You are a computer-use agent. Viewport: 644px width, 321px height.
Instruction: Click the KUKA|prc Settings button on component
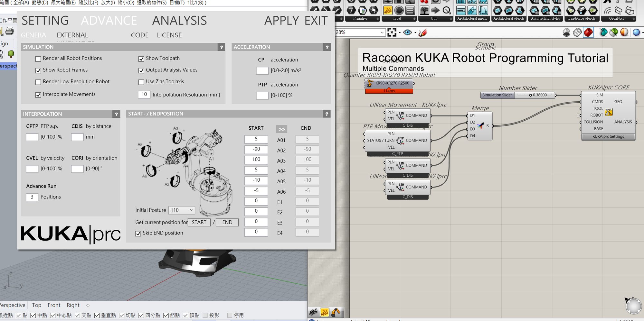point(608,137)
